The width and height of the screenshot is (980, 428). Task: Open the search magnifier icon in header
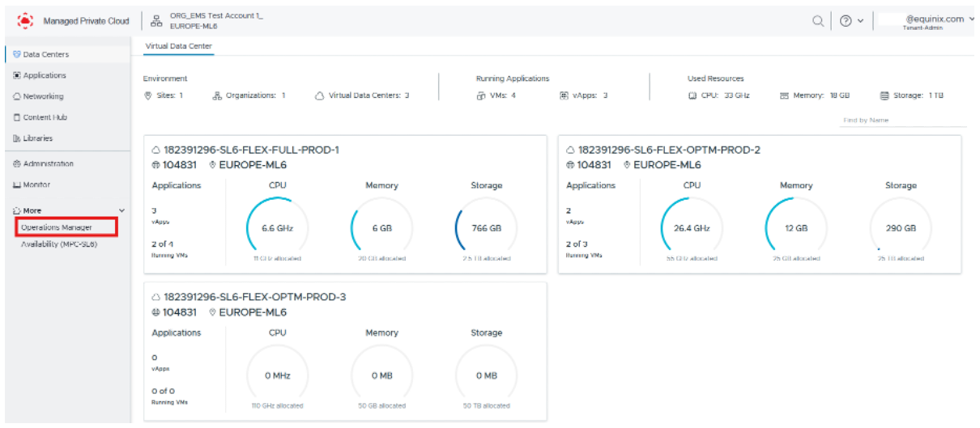pyautogui.click(x=820, y=21)
